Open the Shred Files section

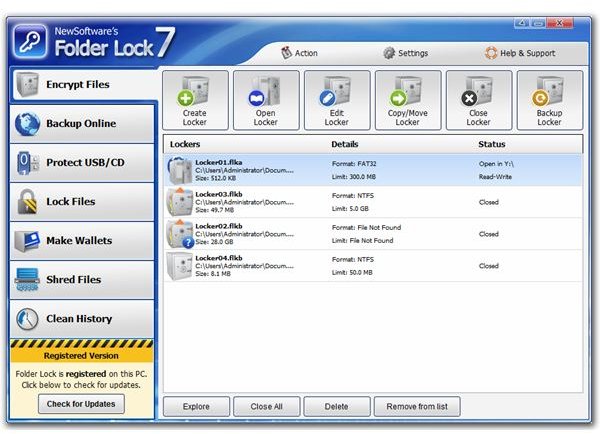pyautogui.click(x=82, y=280)
